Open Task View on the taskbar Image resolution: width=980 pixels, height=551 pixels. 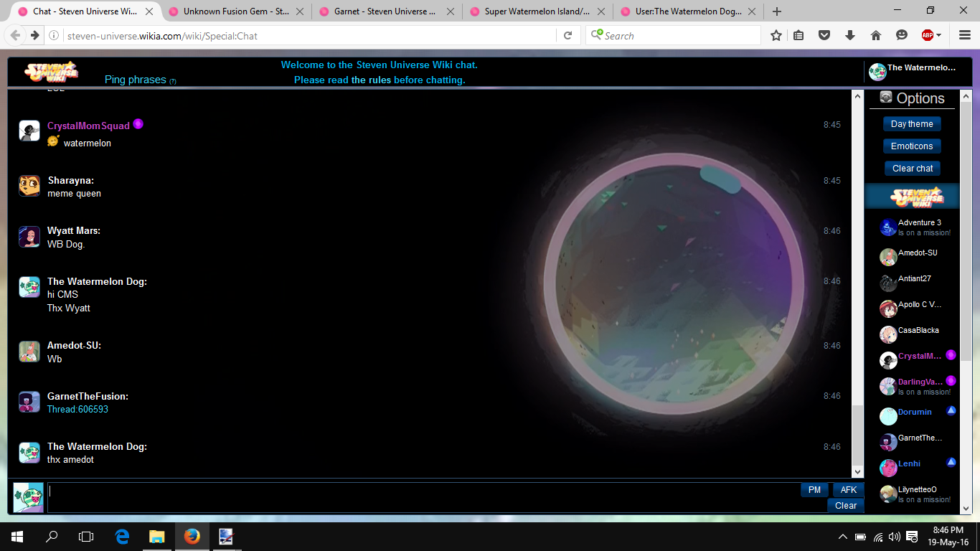tap(86, 536)
